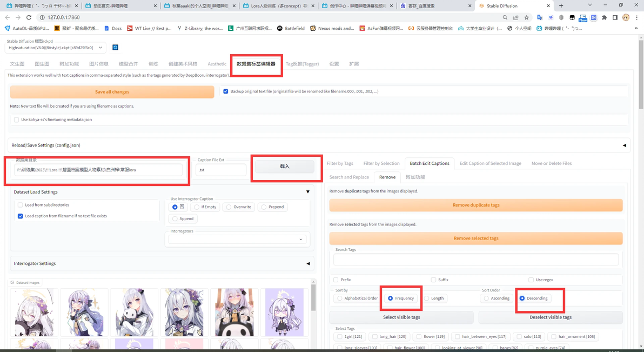
Task: Set sort order to Ascending
Action: pyautogui.click(x=497, y=298)
